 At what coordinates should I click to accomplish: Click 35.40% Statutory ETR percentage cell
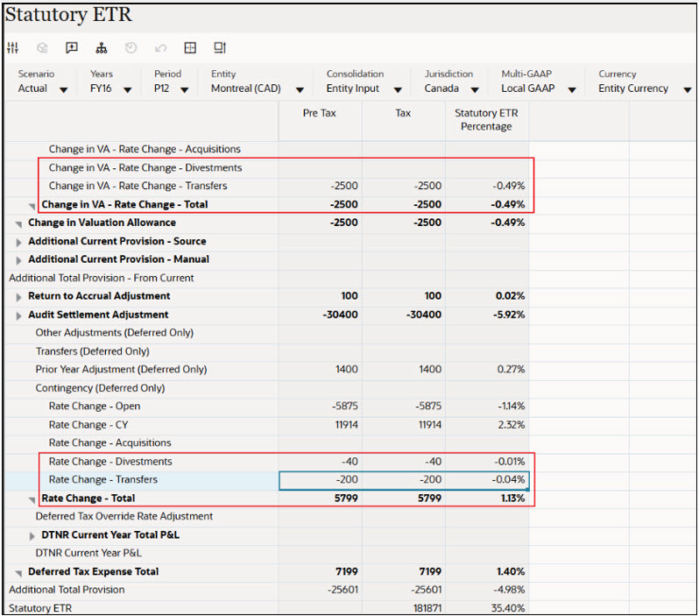coord(487,608)
